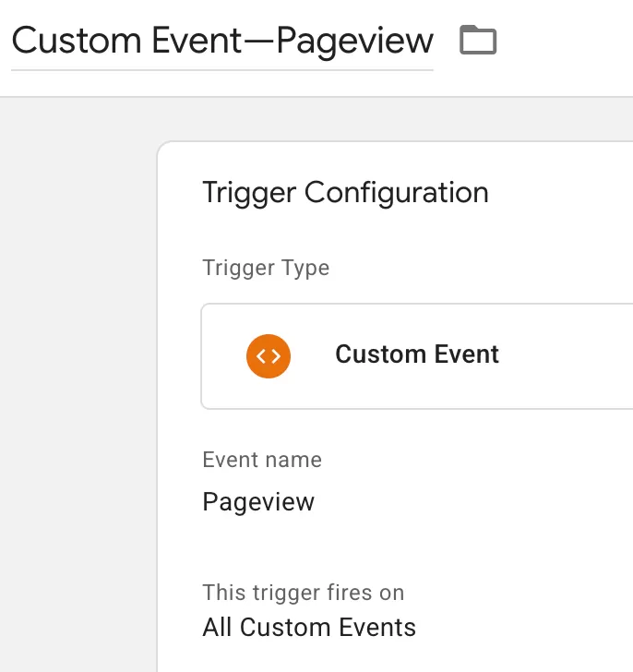The width and height of the screenshot is (633, 672).
Task: Select the Custom Event trigger type box
Action: [x=417, y=356]
